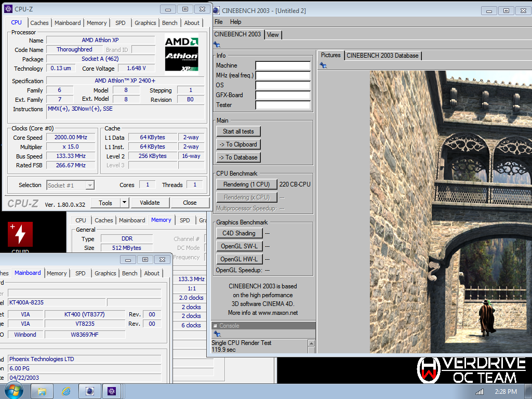Click the Core Speed value 2000.00 MHz

click(71, 137)
